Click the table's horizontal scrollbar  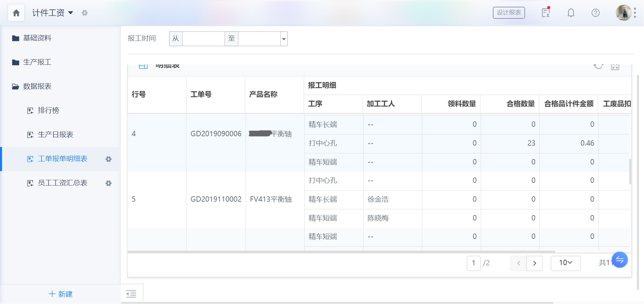click(341, 251)
